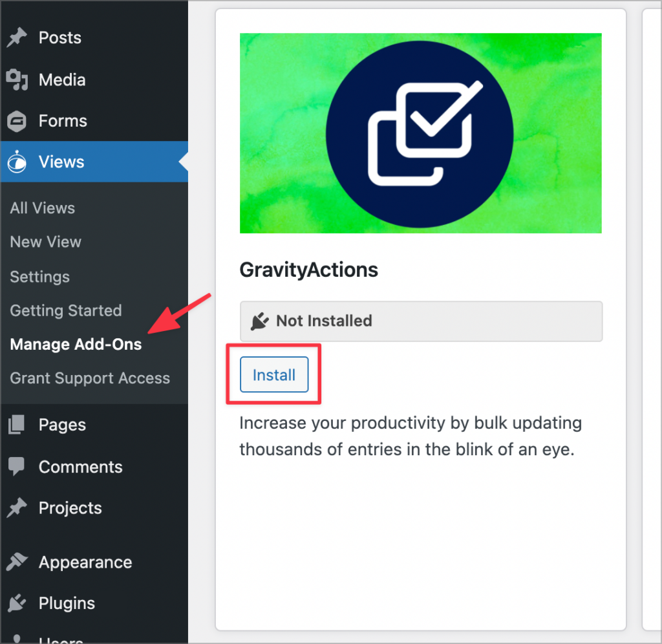662x644 pixels.
Task: Click the Plugins plug icon
Action: click(x=17, y=603)
